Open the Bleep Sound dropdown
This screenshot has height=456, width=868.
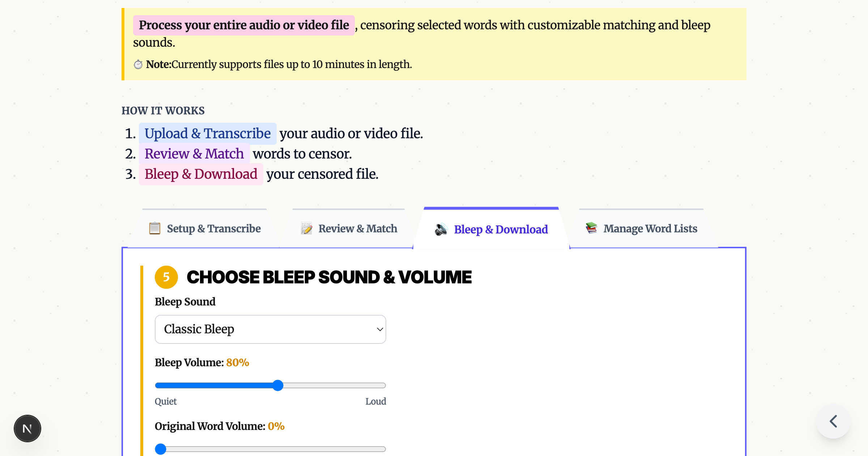point(270,329)
